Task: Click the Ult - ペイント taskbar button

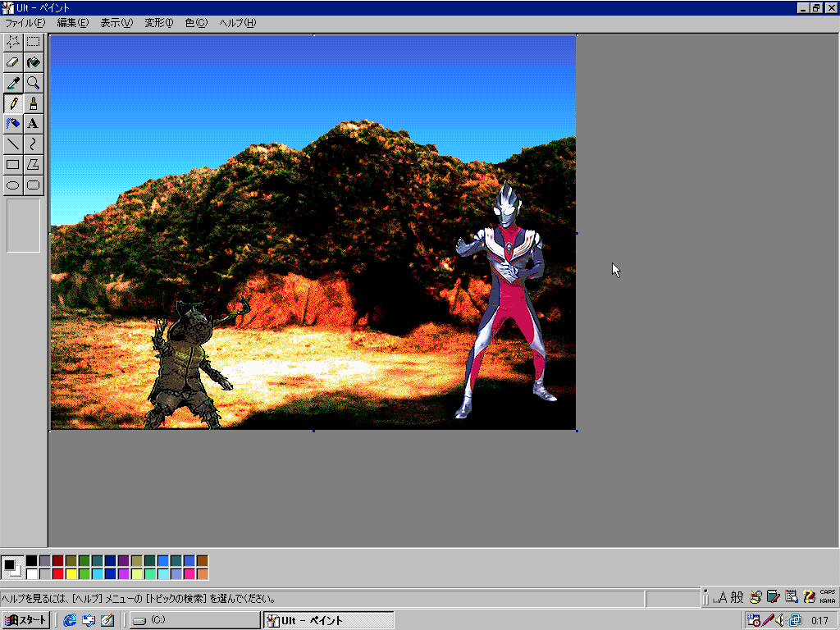Action: (329, 620)
